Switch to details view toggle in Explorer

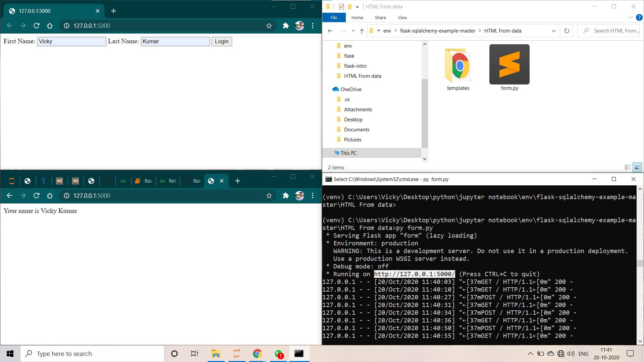(x=628, y=167)
